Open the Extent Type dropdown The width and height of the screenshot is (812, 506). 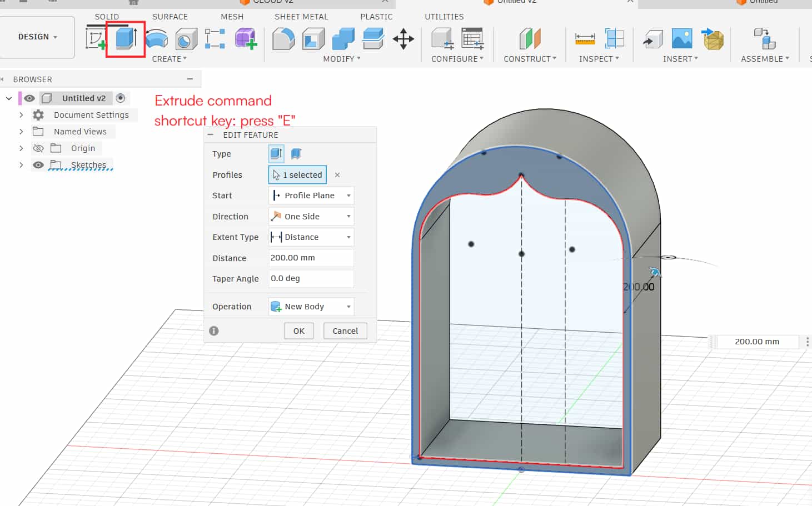coord(311,237)
